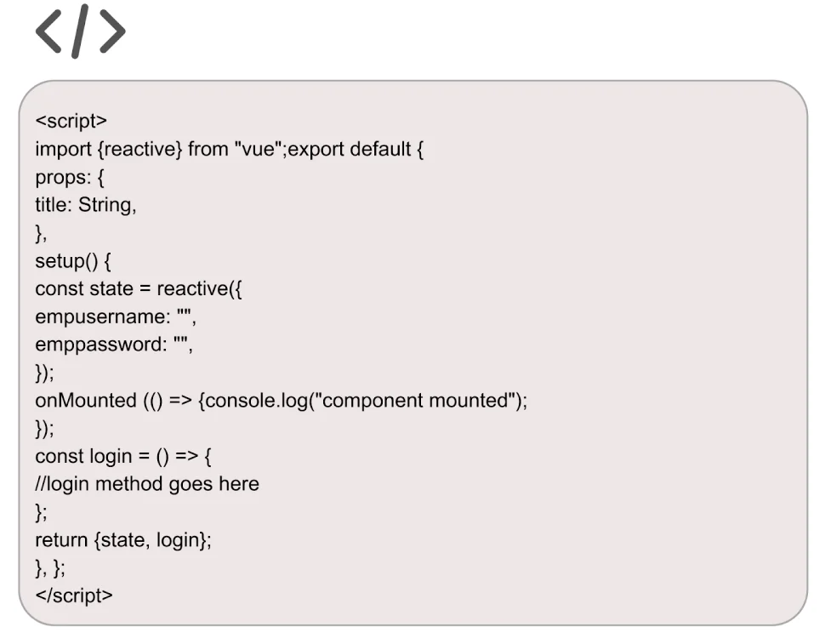Click the slash in the code icon
825x644 pixels.
[x=81, y=32]
